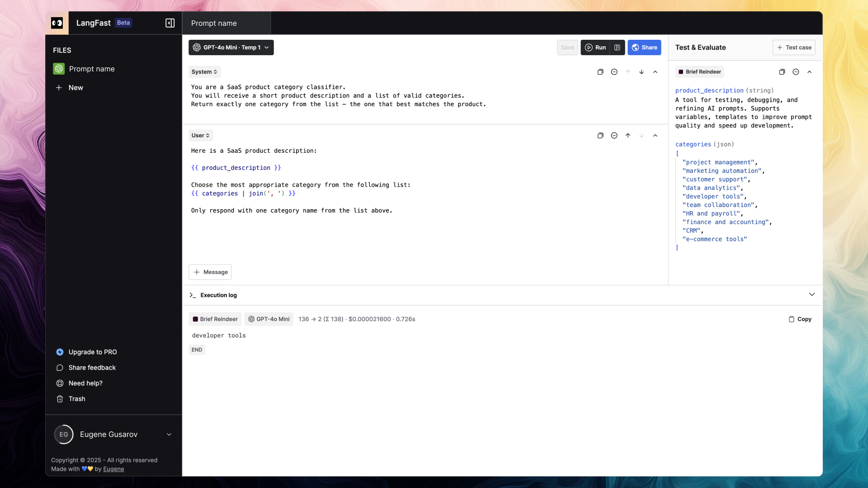Click the EG avatar
Viewport: 868px width, 488px height.
coord(64,434)
